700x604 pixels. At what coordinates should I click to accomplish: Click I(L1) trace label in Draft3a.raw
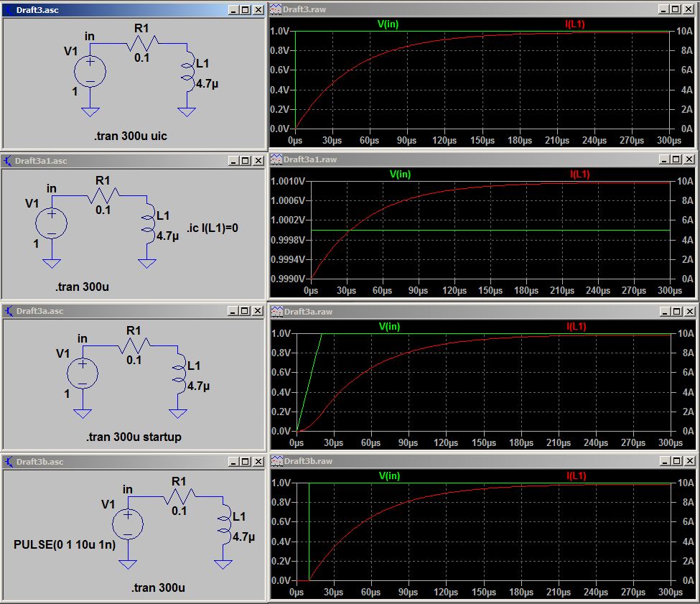577,326
